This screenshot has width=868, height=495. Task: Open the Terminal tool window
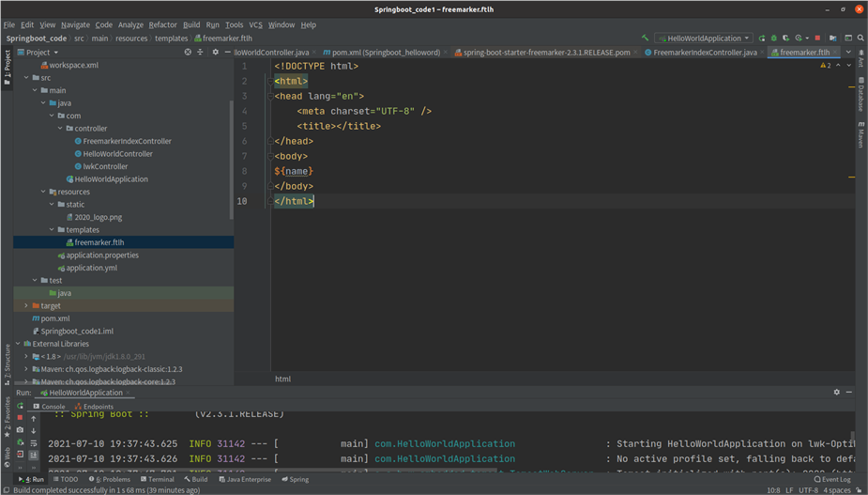point(158,479)
